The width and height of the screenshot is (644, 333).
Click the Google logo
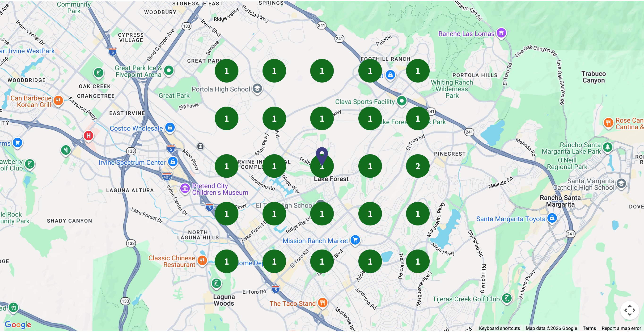[18, 325]
